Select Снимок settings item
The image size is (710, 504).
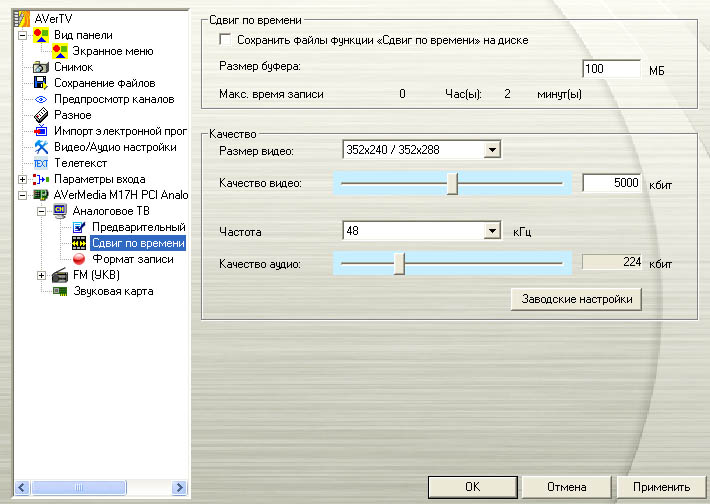[73, 67]
